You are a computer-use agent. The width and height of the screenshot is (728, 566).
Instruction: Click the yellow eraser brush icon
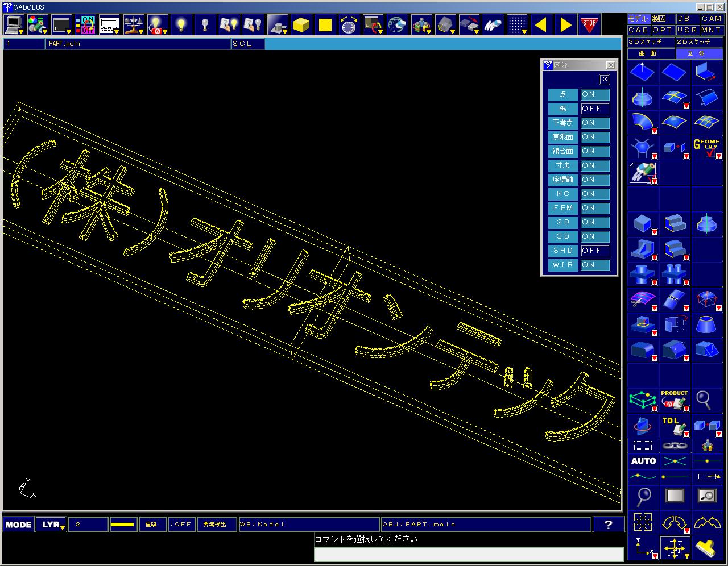pos(706,548)
